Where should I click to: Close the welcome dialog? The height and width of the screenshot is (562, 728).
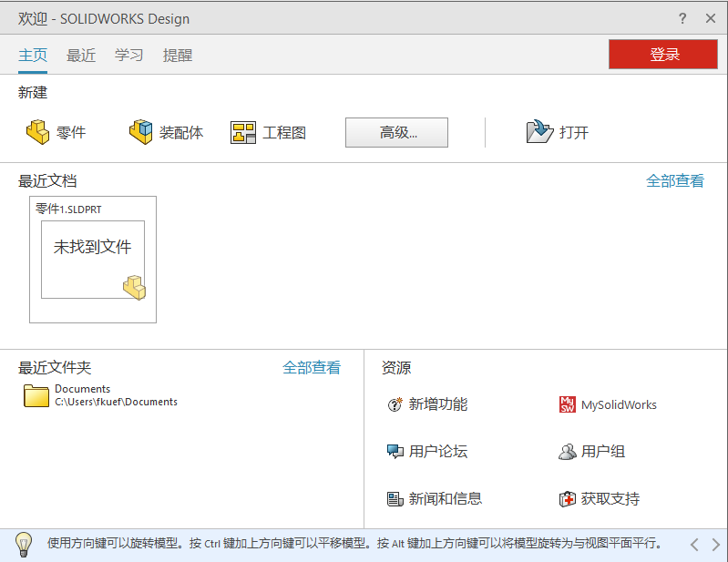tap(711, 18)
